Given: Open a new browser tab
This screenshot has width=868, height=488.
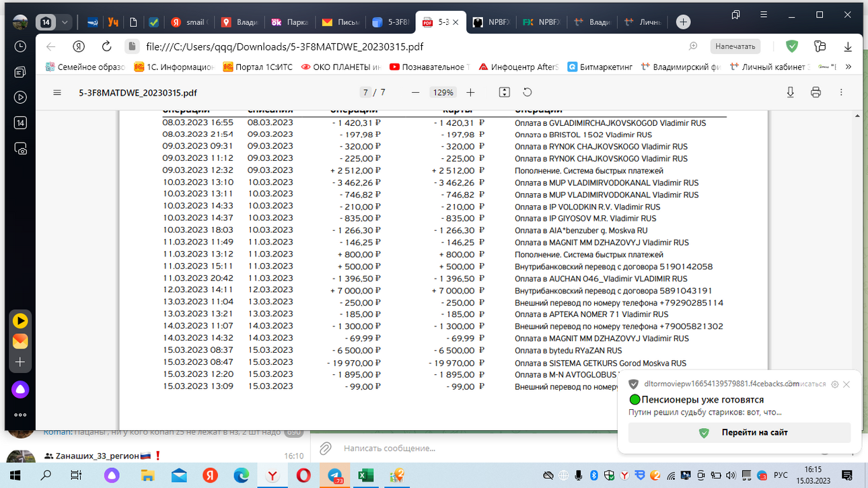Looking at the screenshot, I should pos(683,22).
